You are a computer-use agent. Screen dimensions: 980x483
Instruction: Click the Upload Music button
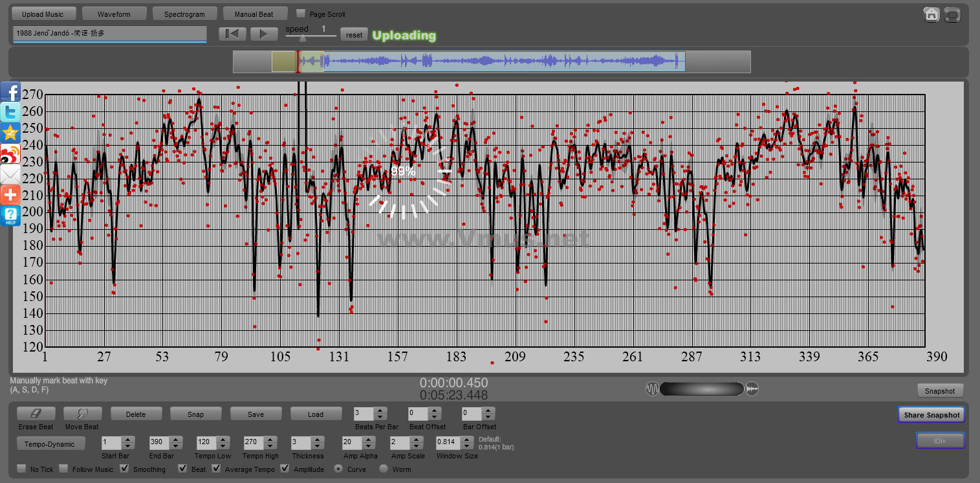43,14
